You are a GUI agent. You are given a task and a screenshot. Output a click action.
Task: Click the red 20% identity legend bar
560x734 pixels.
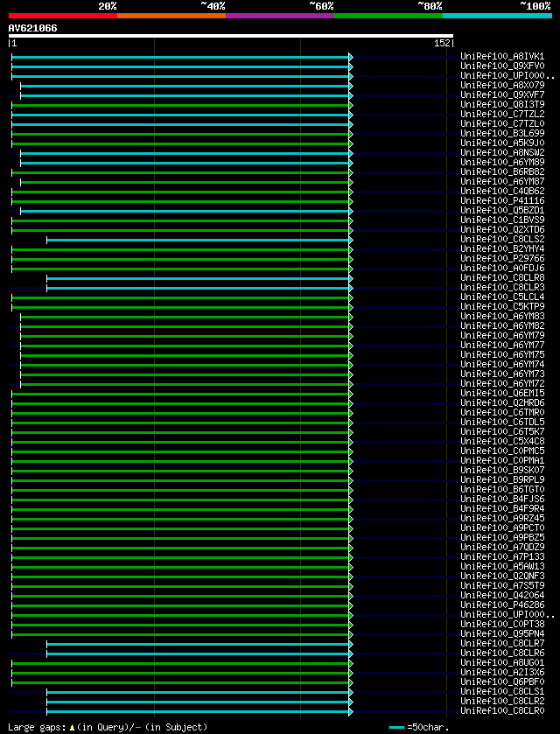[x=63, y=16]
